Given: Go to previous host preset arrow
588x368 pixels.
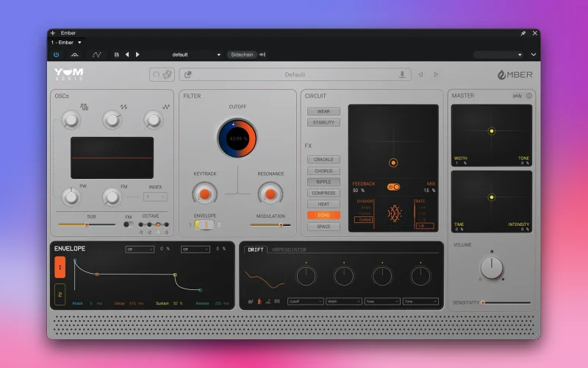Looking at the screenshot, I should pos(127,54).
